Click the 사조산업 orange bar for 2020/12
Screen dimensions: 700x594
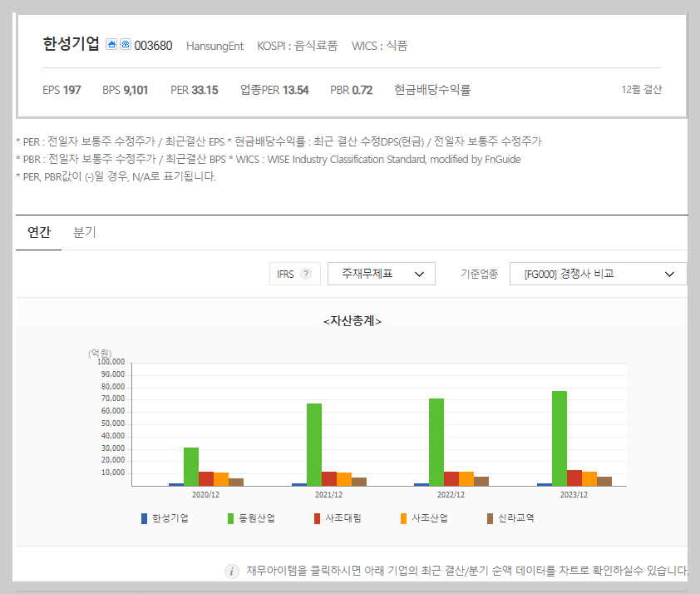point(221,479)
